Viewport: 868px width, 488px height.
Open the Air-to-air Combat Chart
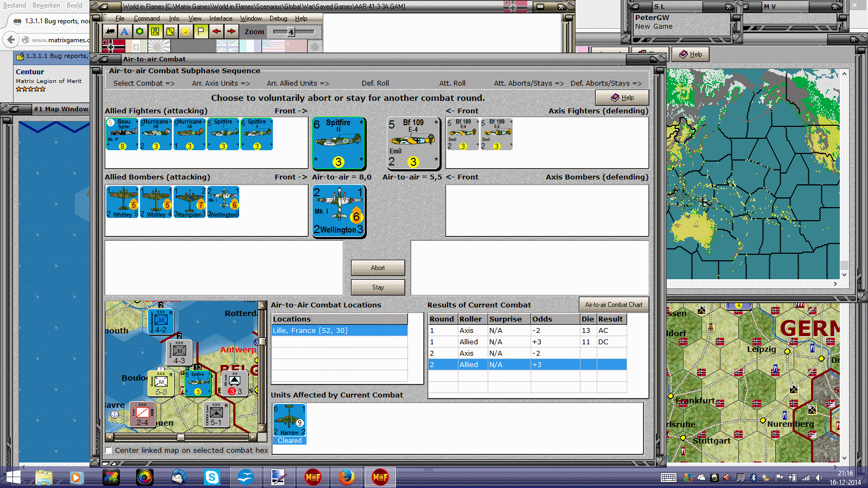[x=614, y=305]
